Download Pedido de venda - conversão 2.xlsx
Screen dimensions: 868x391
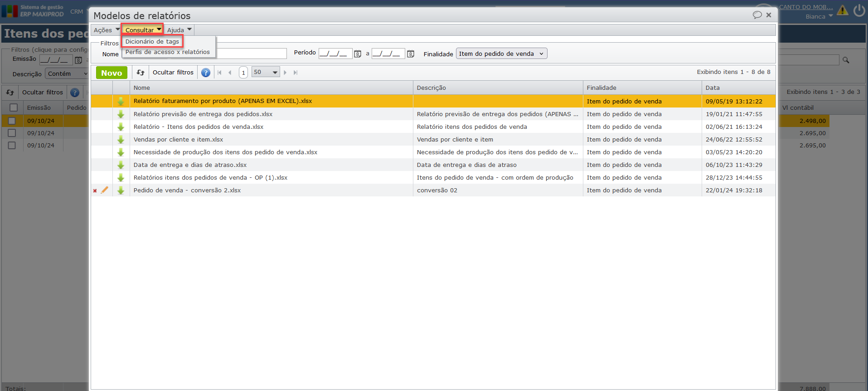[121, 191]
